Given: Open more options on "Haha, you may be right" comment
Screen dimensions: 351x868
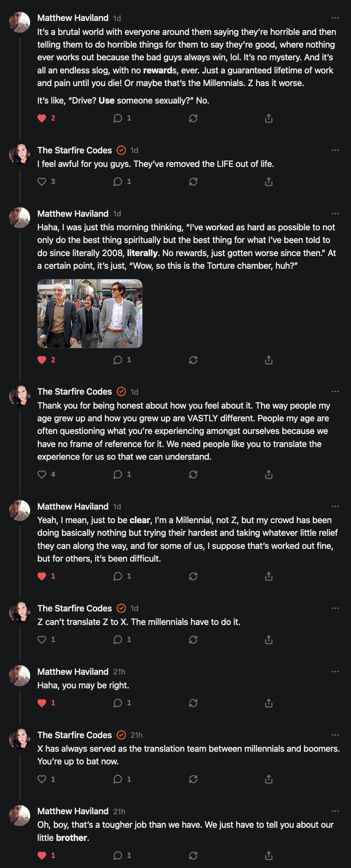Looking at the screenshot, I should [335, 672].
